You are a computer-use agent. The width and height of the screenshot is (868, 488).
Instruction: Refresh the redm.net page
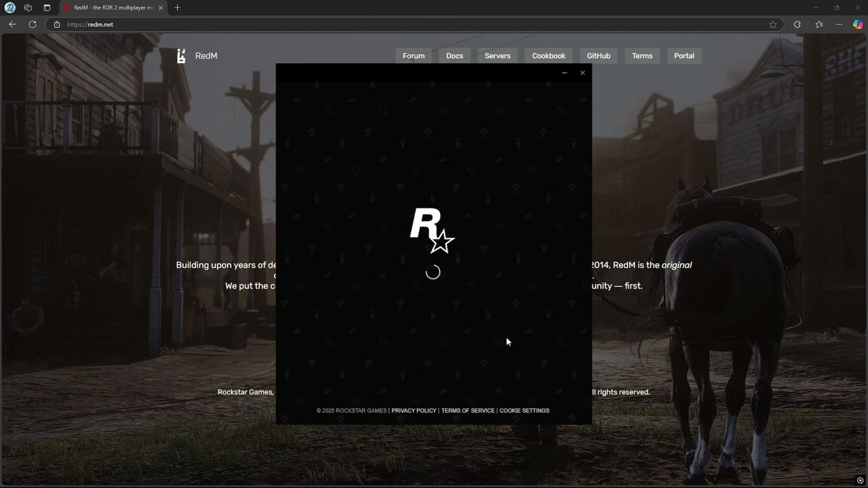tap(32, 24)
